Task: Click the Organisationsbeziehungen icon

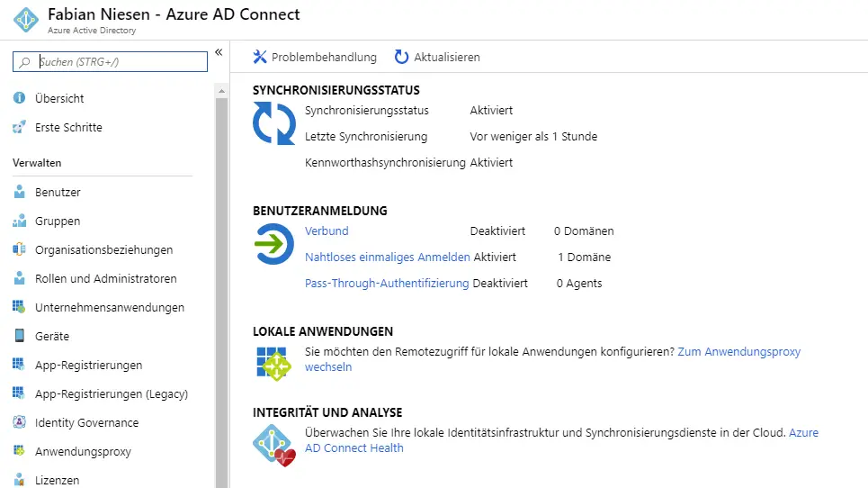Action: pos(20,249)
